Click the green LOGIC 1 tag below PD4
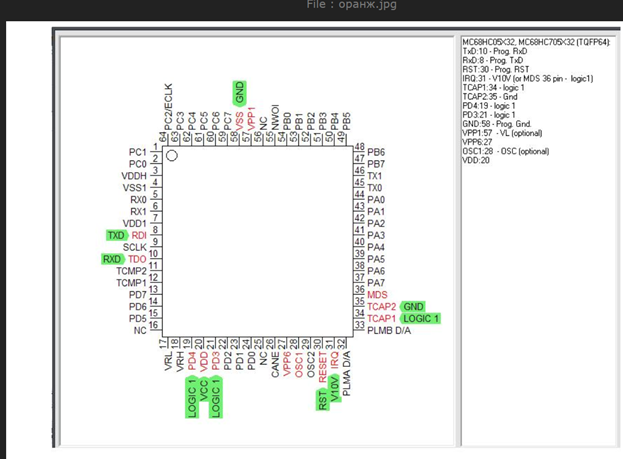Screen dimensions: 623x459 [192, 397]
